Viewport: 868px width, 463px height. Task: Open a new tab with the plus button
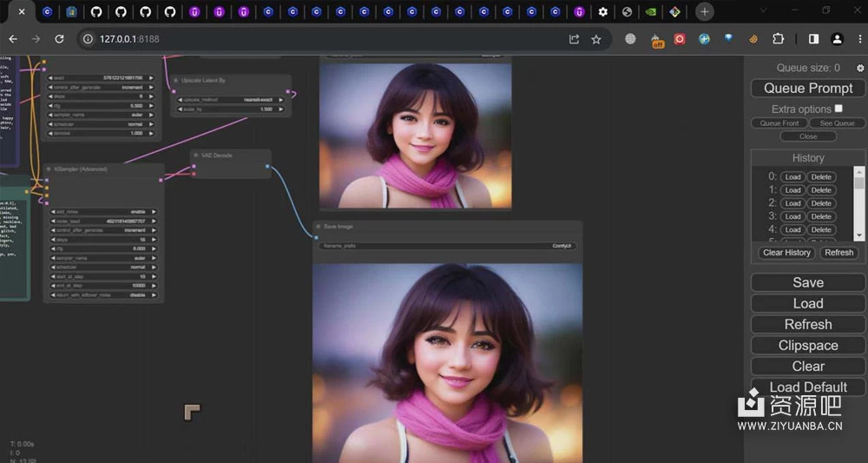704,11
